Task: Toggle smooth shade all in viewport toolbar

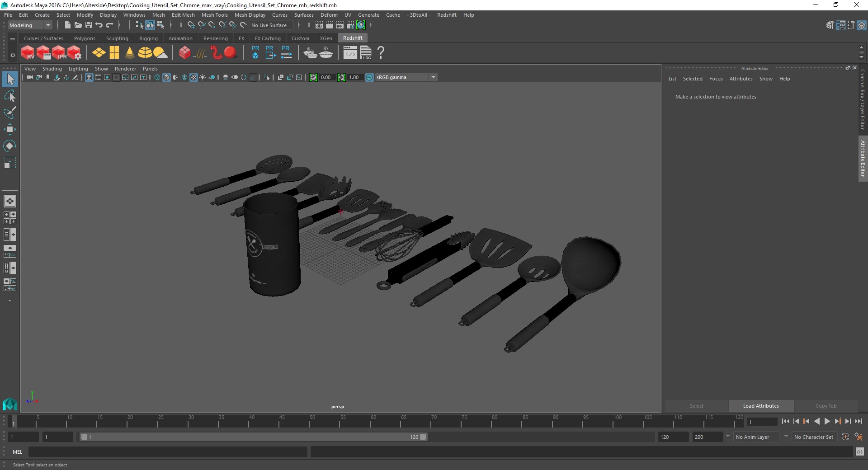Action: (x=166, y=77)
